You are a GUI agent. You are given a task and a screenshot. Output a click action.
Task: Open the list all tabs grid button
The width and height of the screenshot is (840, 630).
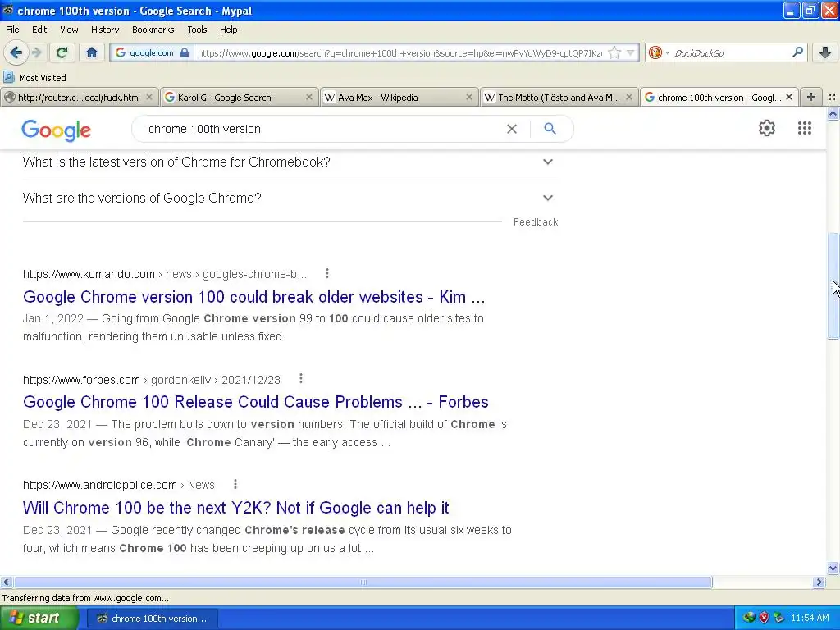(832, 97)
